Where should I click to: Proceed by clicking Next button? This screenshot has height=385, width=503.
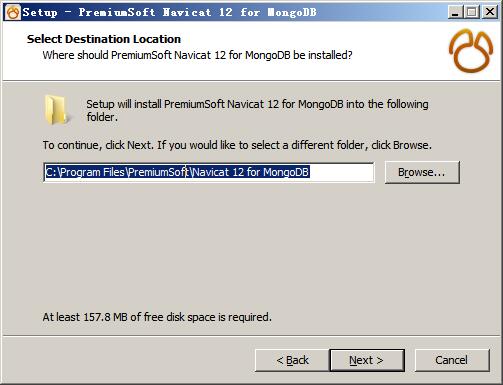pos(367,360)
